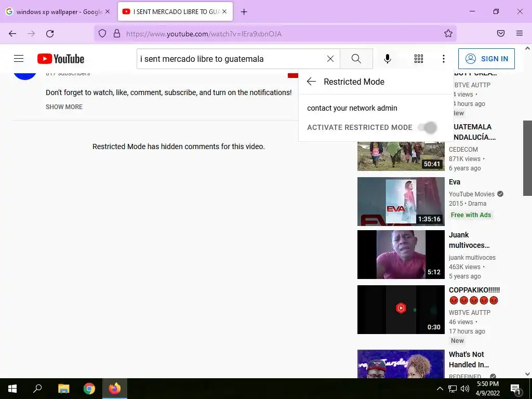Screen dimensions: 532x399
Task: Click scrollbar down arrow
Action: coord(527,374)
